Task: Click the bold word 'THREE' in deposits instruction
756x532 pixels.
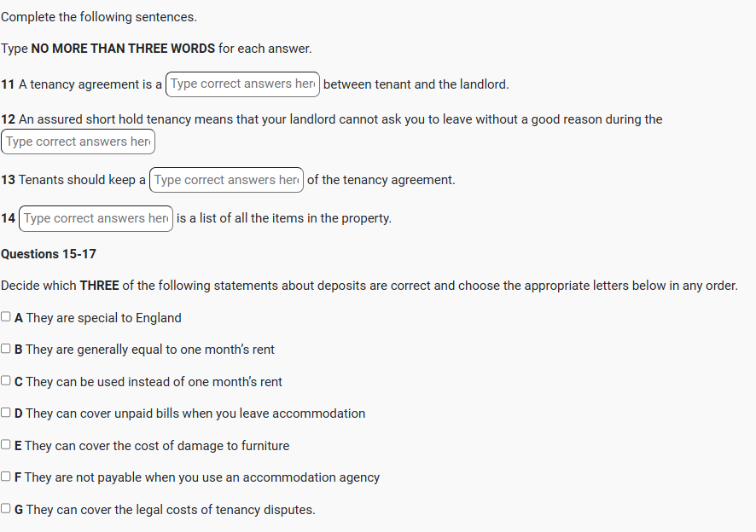Action: tap(99, 286)
